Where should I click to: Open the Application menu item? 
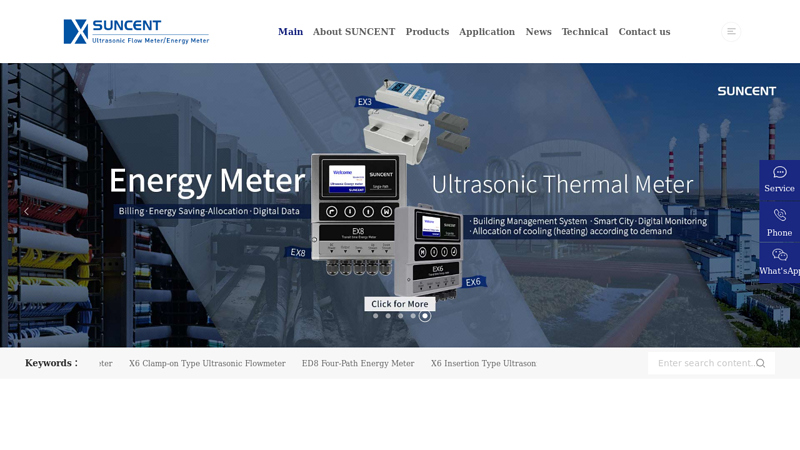pos(487,32)
